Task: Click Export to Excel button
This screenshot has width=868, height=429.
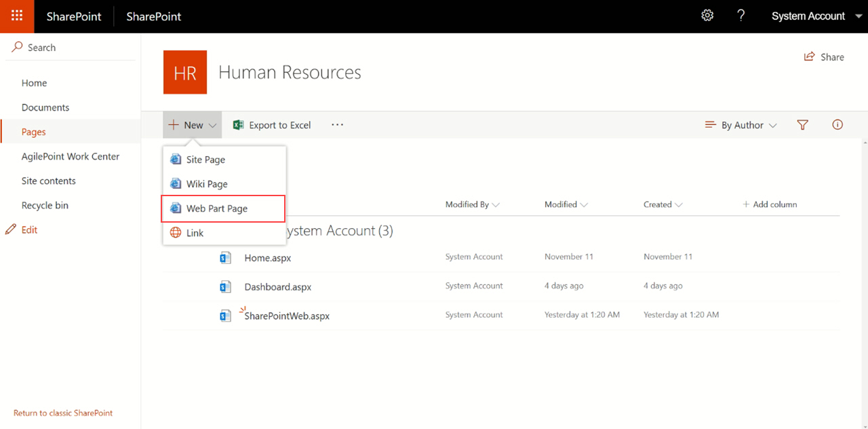Action: tap(272, 125)
